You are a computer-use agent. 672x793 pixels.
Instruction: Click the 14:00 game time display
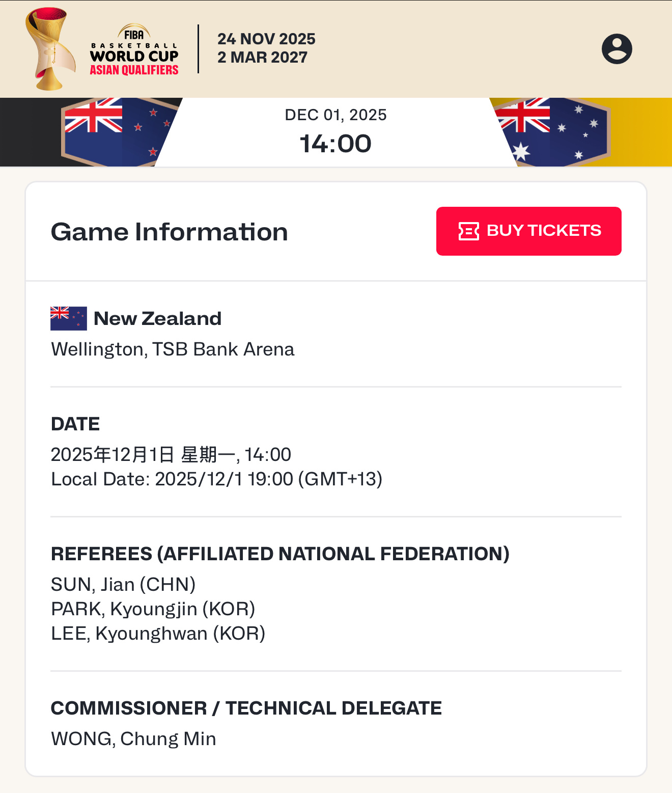click(335, 144)
